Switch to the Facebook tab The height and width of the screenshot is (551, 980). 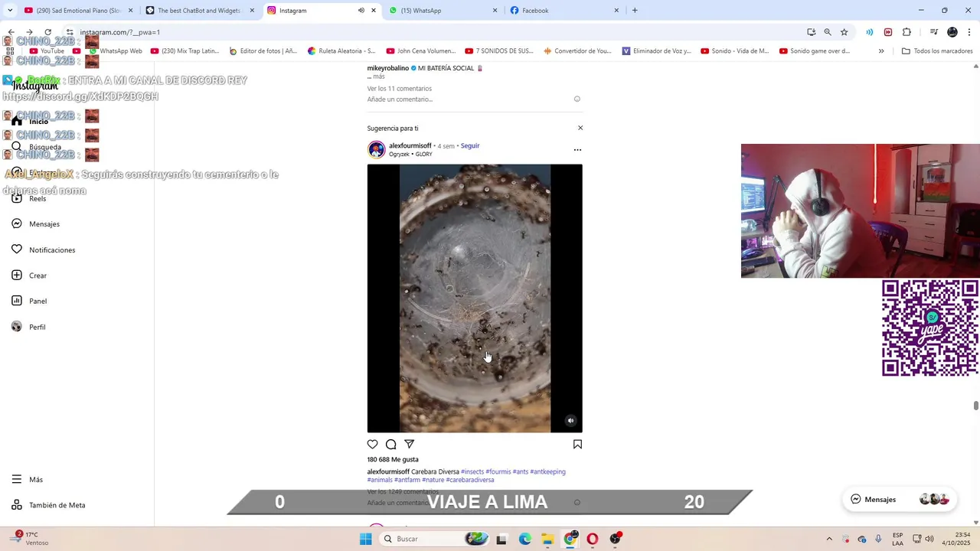pyautogui.click(x=565, y=11)
